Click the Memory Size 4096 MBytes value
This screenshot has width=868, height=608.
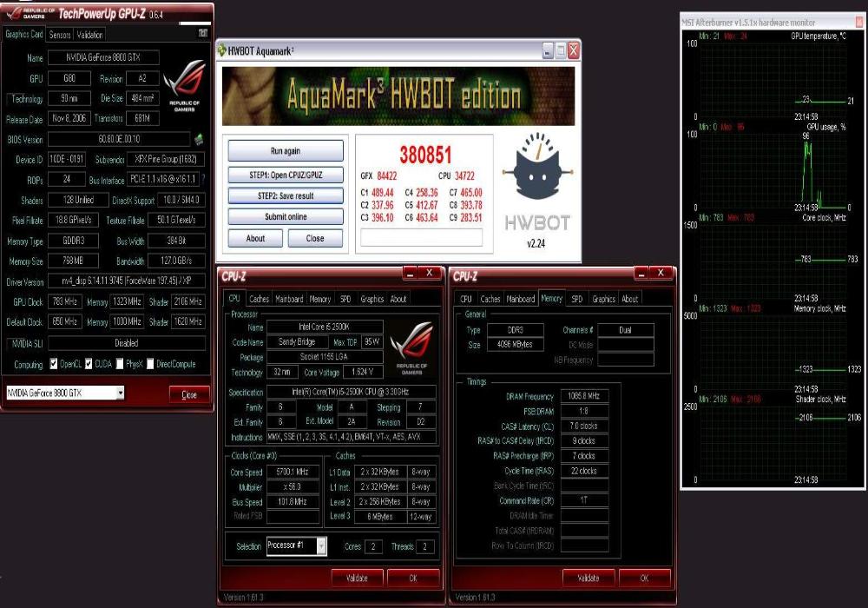tap(516, 345)
